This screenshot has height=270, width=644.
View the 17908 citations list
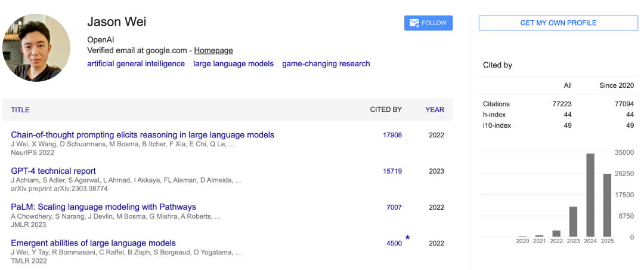[x=392, y=135]
